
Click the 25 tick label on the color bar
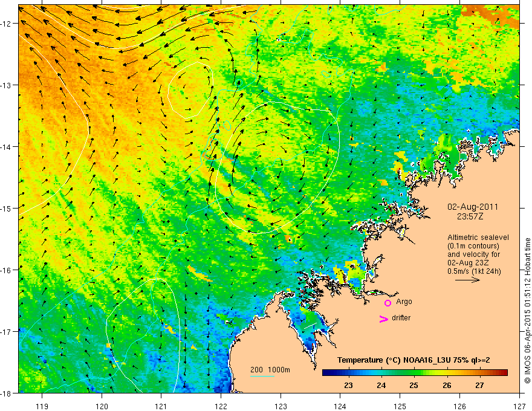coord(414,386)
